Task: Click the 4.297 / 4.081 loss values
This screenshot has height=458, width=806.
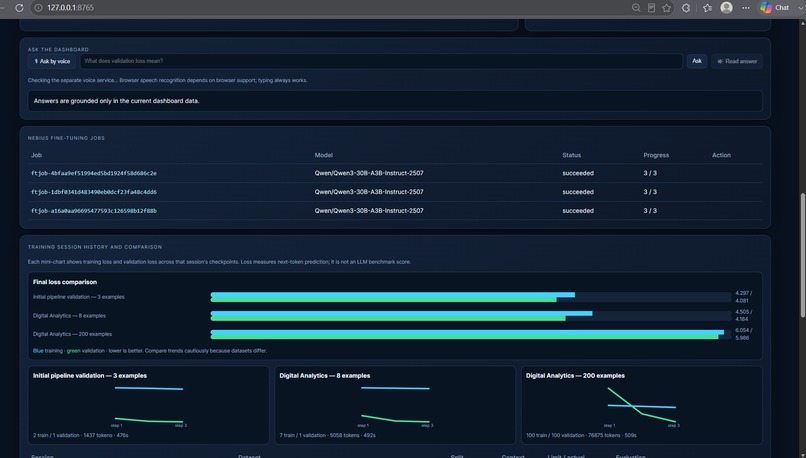Action: (x=743, y=297)
